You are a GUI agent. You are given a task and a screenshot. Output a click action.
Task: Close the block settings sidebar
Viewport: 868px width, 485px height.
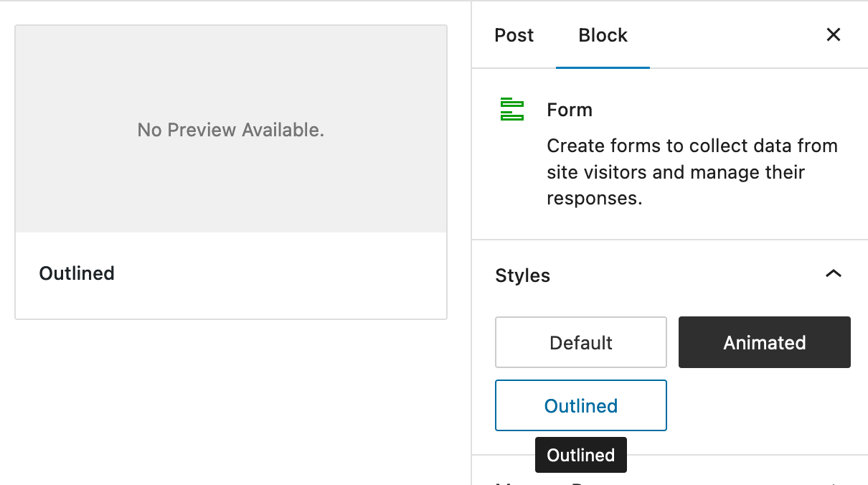833,34
